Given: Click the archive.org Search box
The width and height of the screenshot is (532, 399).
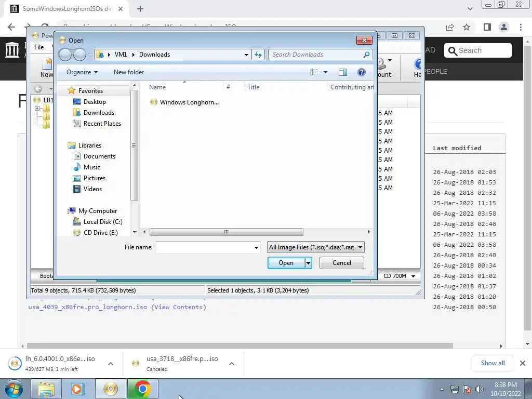Looking at the screenshot, I should (478, 50).
